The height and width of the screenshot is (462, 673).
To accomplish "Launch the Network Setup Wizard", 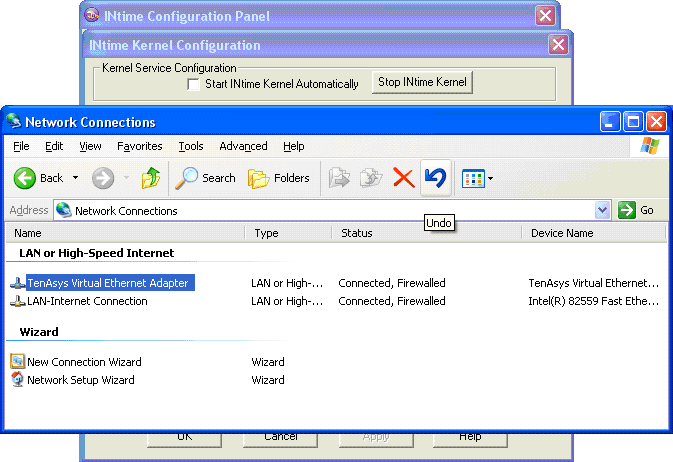I will 80,380.
